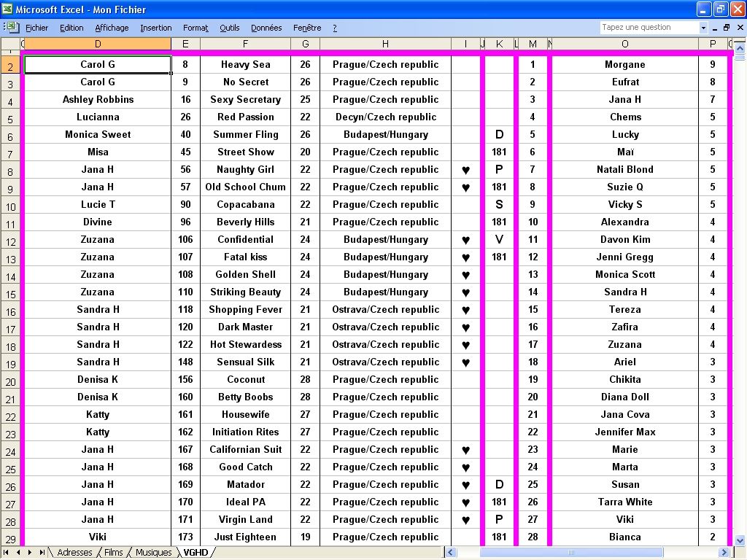Click the cell containing 'Heavy Sea'
The width and height of the screenshot is (747, 560).
245,64
